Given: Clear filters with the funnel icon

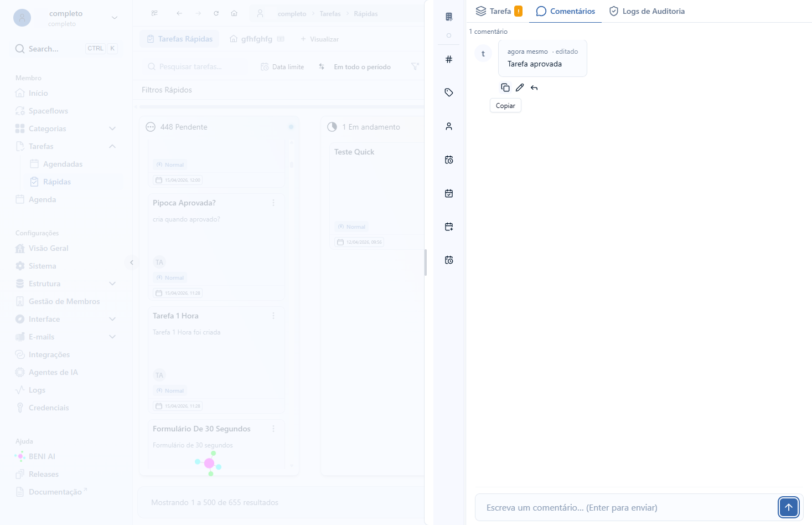Looking at the screenshot, I should click(415, 66).
